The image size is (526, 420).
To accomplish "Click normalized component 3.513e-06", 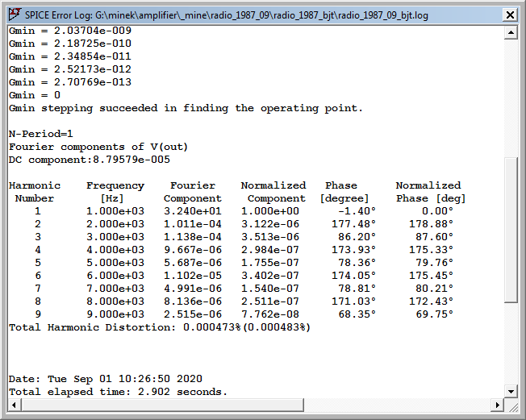I will [270, 237].
